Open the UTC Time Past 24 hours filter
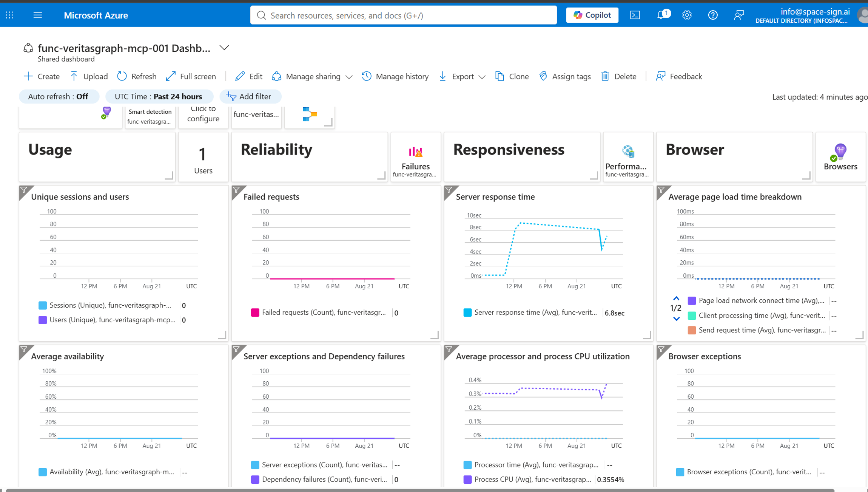 159,96
